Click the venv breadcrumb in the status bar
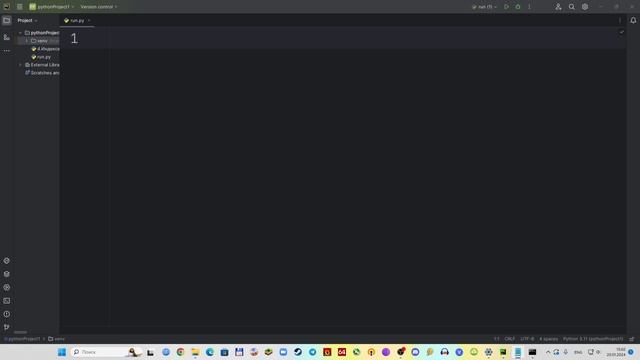 pos(56,339)
